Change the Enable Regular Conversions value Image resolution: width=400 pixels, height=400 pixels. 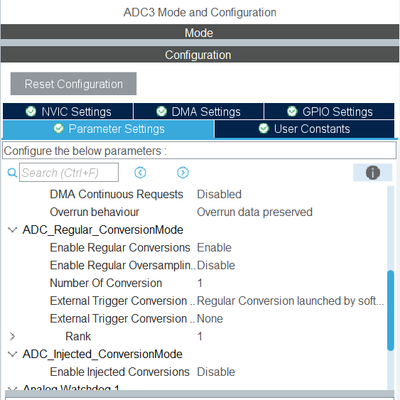(214, 248)
